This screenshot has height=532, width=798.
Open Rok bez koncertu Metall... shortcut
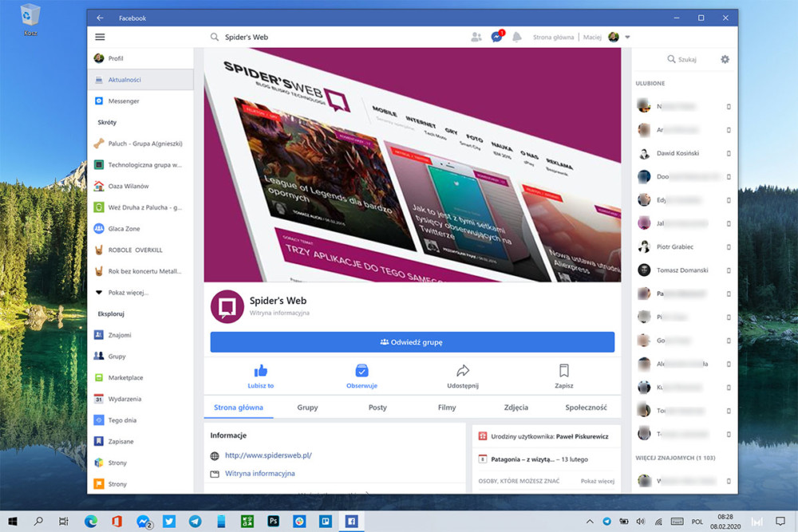click(140, 271)
